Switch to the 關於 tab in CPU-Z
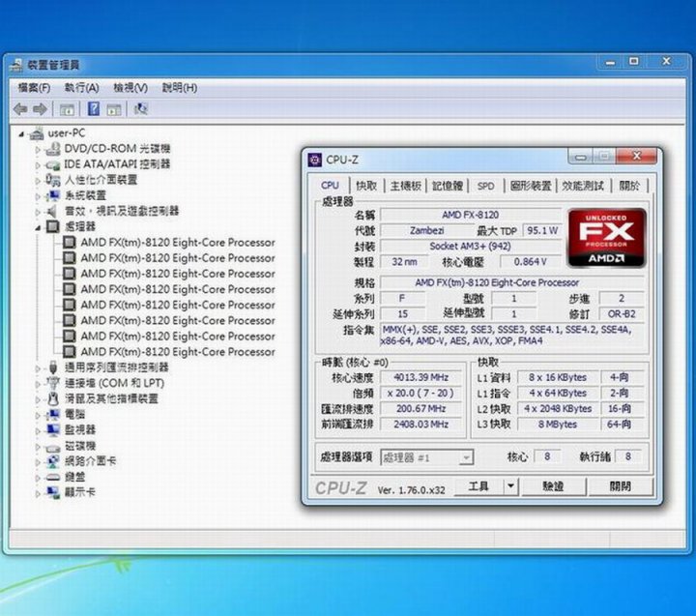 pos(629,186)
